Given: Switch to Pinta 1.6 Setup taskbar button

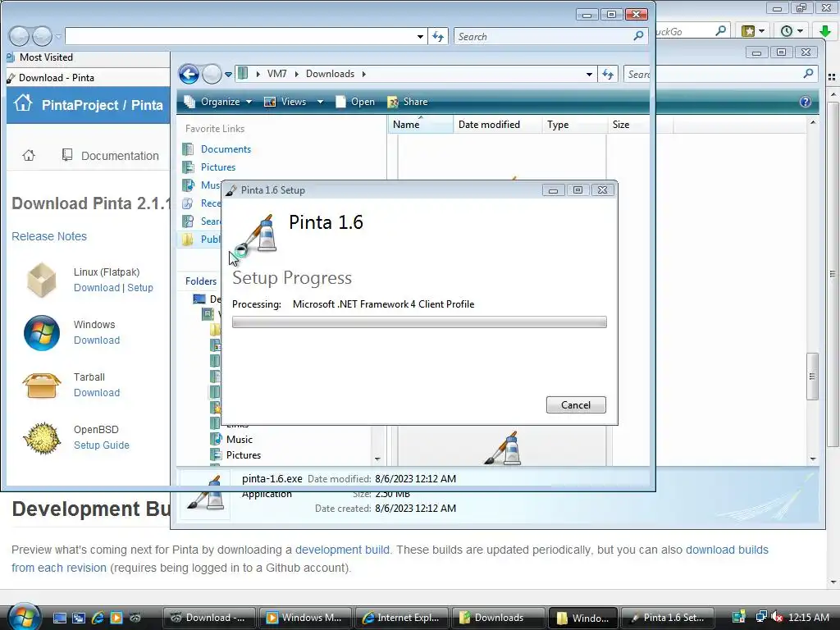Looking at the screenshot, I should pyautogui.click(x=668, y=618).
